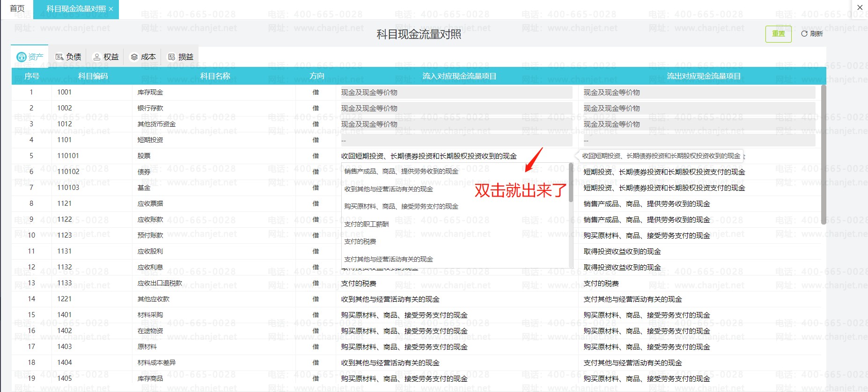
Task: Choose 支付的职工薪酬 in the dropdown list
Action: tap(367, 224)
